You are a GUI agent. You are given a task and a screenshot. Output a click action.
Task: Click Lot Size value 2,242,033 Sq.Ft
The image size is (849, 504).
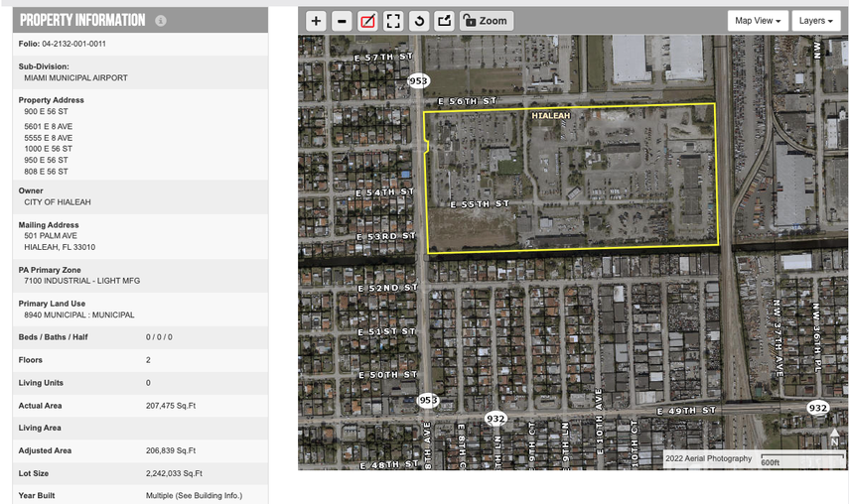click(x=174, y=473)
